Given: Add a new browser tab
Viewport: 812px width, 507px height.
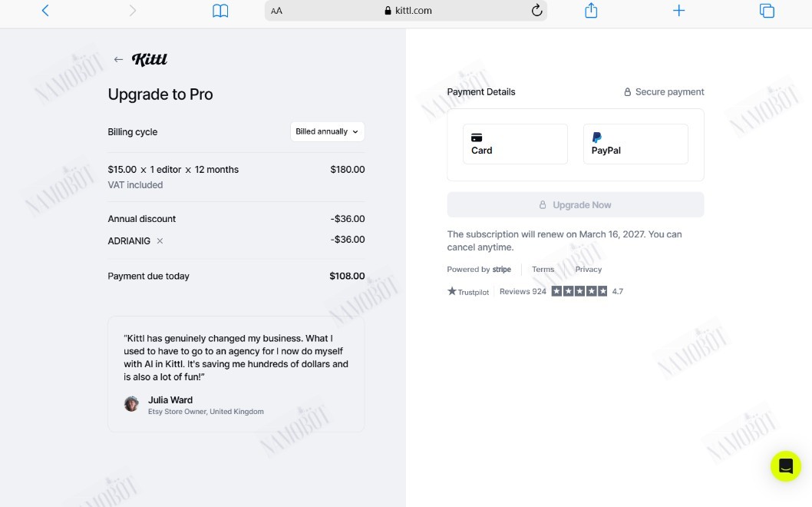Looking at the screenshot, I should click(678, 10).
